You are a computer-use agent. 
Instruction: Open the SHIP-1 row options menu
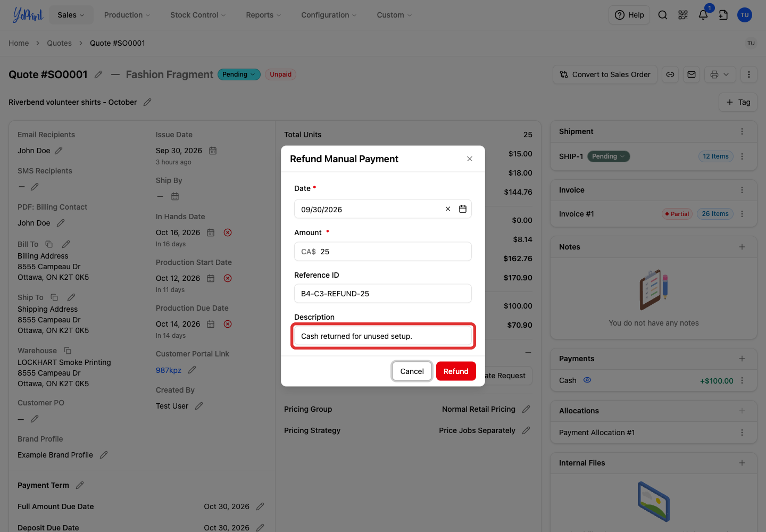coord(742,156)
